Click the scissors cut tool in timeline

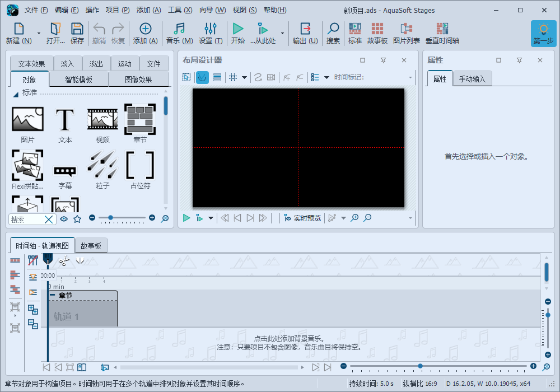point(64,261)
